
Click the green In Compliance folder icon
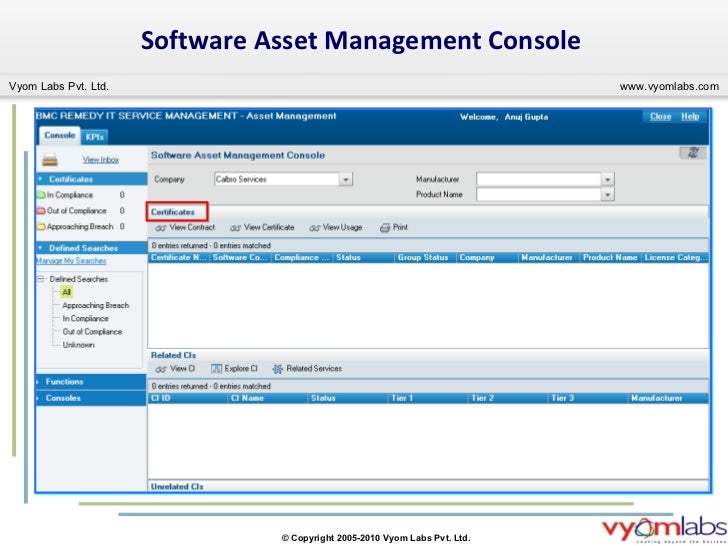(x=41, y=195)
